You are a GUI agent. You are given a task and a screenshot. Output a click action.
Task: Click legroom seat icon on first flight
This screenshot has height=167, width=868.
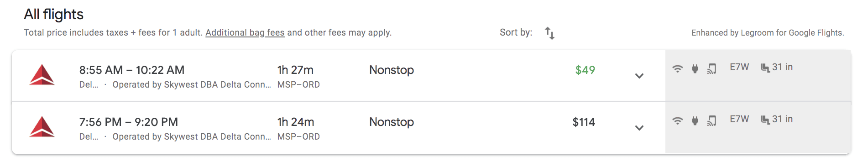coord(765,68)
